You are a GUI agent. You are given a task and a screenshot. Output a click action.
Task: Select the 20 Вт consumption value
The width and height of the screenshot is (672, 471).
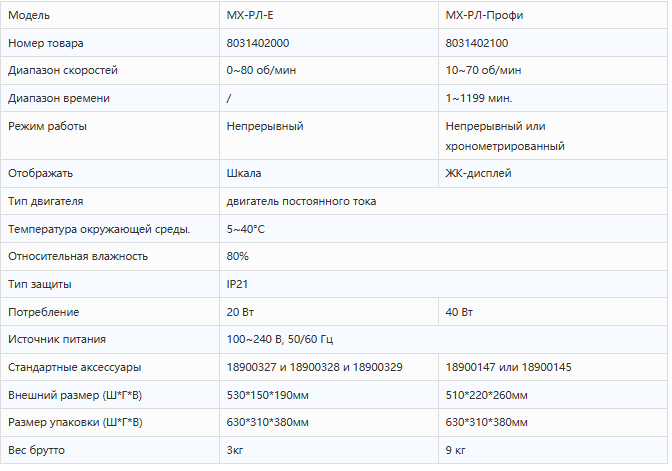tap(241, 312)
